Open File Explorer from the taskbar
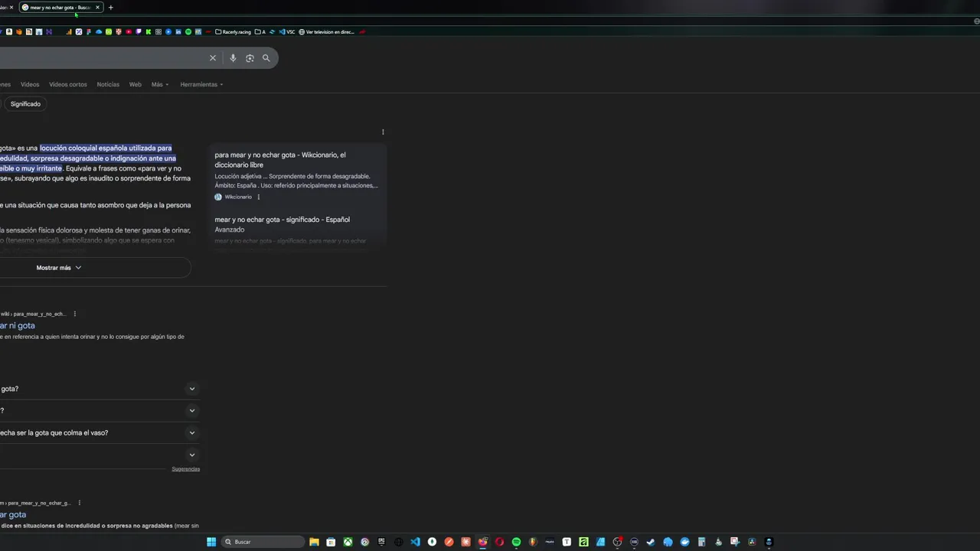 tap(314, 542)
